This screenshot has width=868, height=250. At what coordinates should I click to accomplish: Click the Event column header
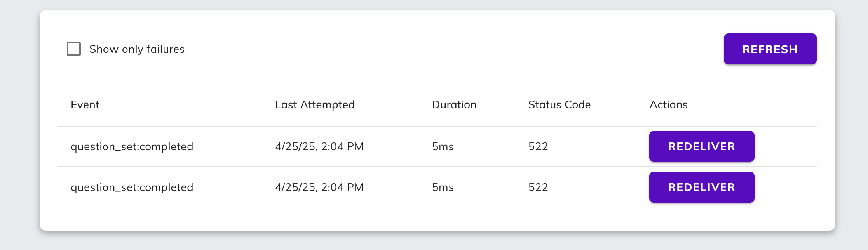[85, 105]
